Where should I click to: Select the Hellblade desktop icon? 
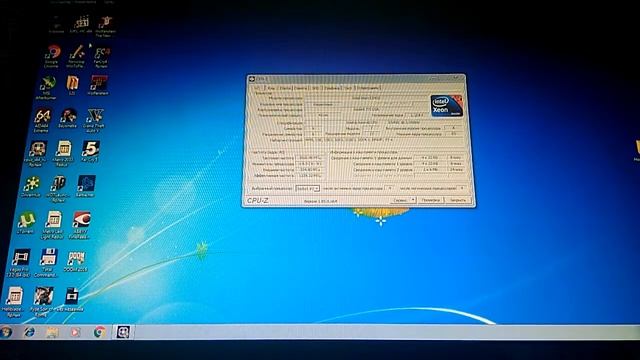14,302
